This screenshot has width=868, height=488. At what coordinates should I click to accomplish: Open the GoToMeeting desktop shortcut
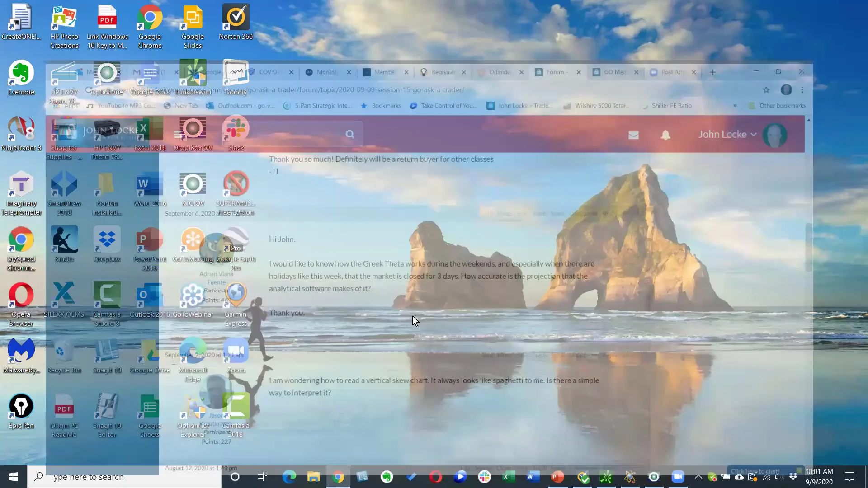(x=193, y=245)
